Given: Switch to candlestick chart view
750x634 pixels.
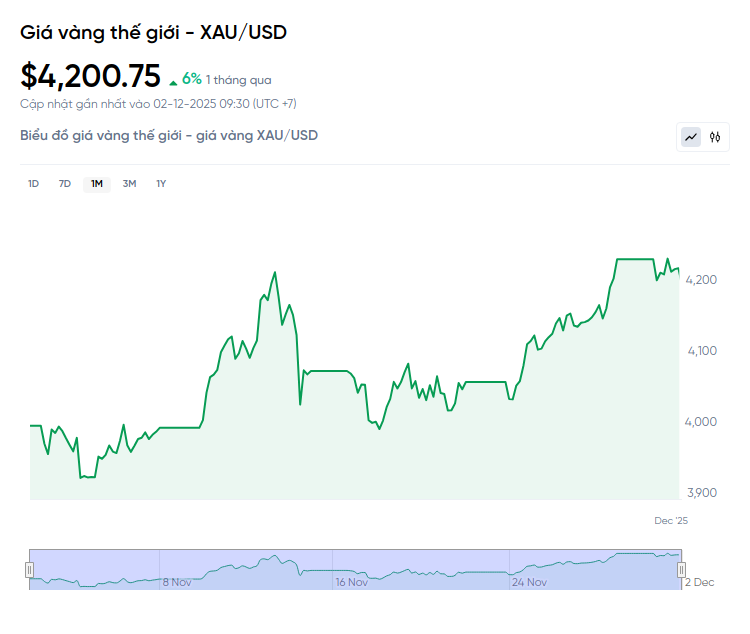Looking at the screenshot, I should click(x=715, y=137).
